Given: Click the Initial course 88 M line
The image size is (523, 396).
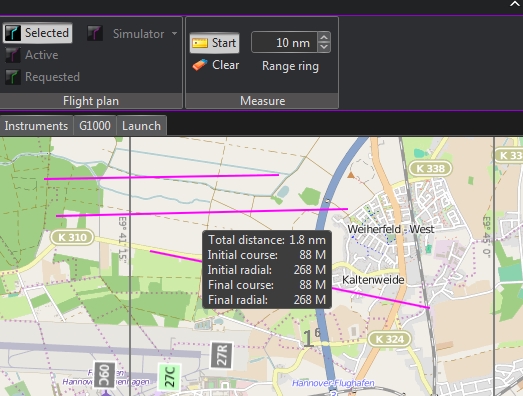Looking at the screenshot, I should point(267,255).
